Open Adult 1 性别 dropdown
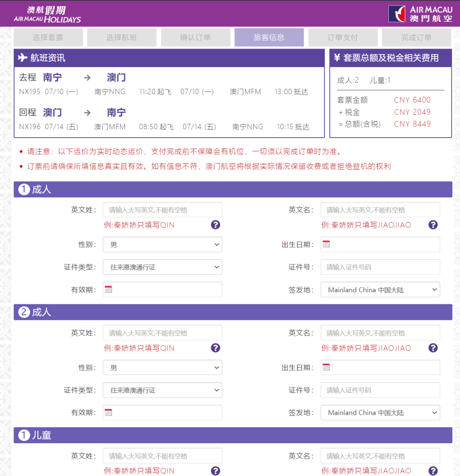The width and height of the screenshot is (460, 476). [x=162, y=244]
